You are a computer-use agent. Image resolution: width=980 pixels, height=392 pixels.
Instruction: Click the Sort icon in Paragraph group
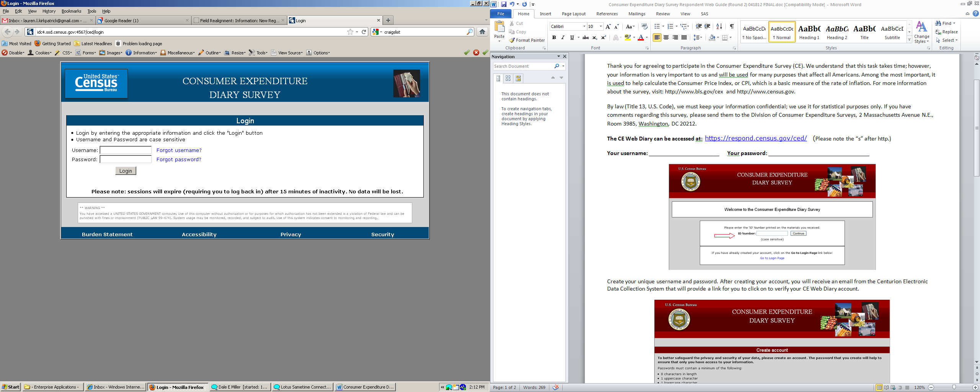719,26
